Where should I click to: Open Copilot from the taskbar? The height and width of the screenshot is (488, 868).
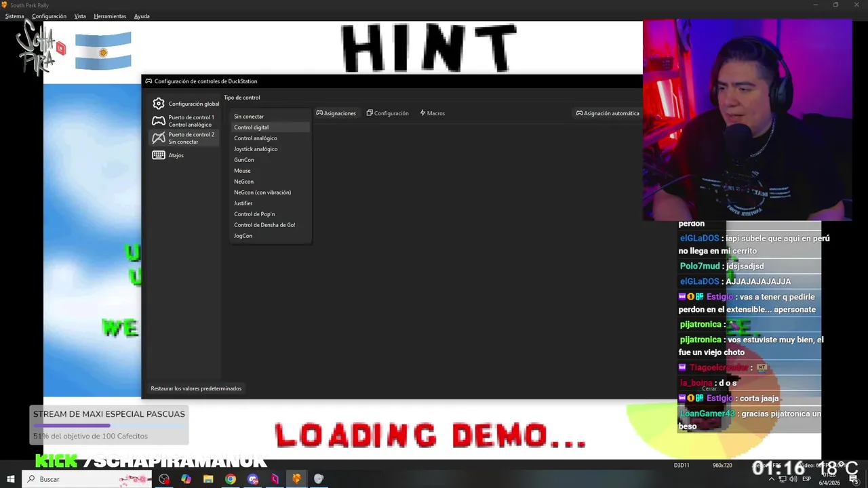point(186,479)
